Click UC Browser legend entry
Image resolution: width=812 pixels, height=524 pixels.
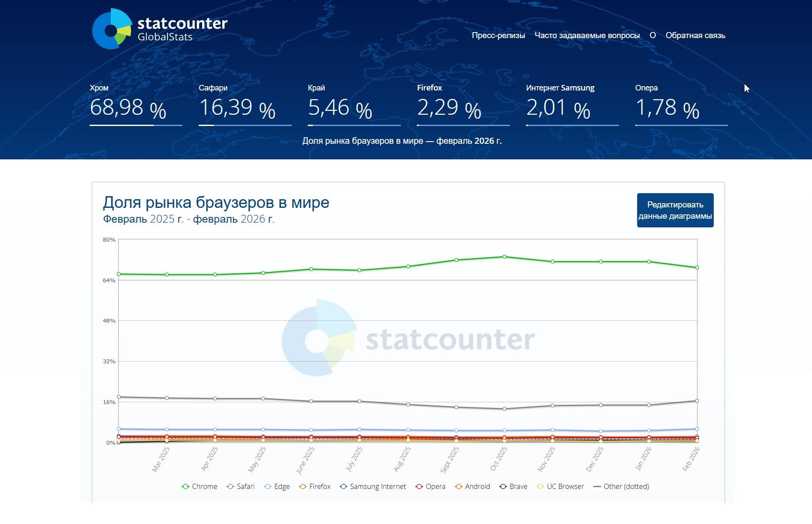click(x=561, y=486)
